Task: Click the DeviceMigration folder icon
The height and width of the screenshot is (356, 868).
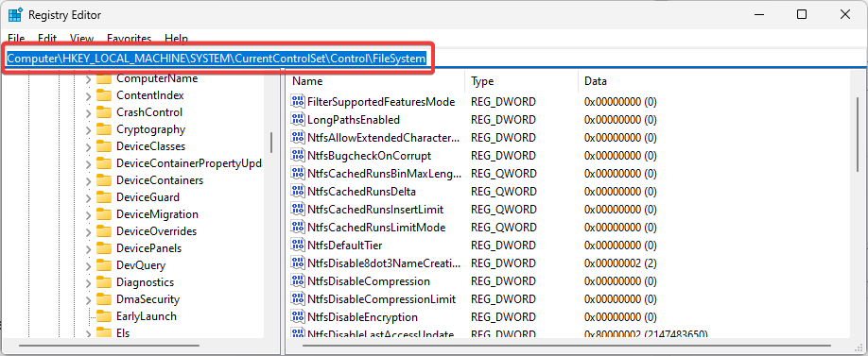Action: click(104, 214)
